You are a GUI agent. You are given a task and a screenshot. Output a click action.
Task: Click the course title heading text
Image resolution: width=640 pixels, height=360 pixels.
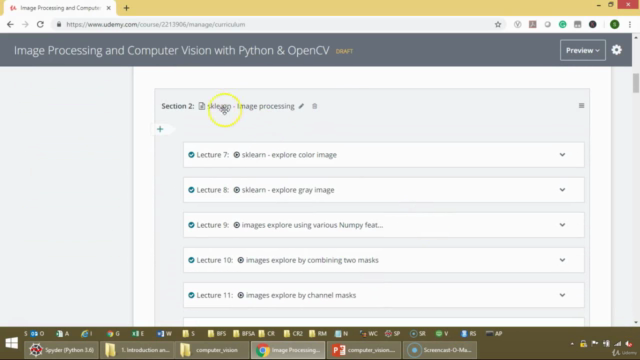171,50
